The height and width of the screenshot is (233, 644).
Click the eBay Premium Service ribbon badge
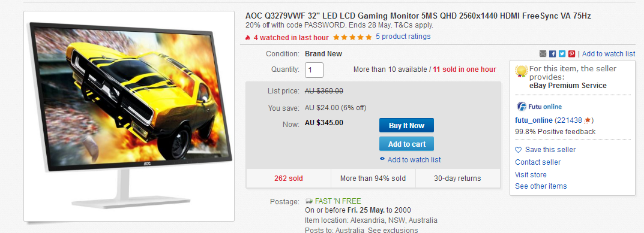[x=522, y=72]
